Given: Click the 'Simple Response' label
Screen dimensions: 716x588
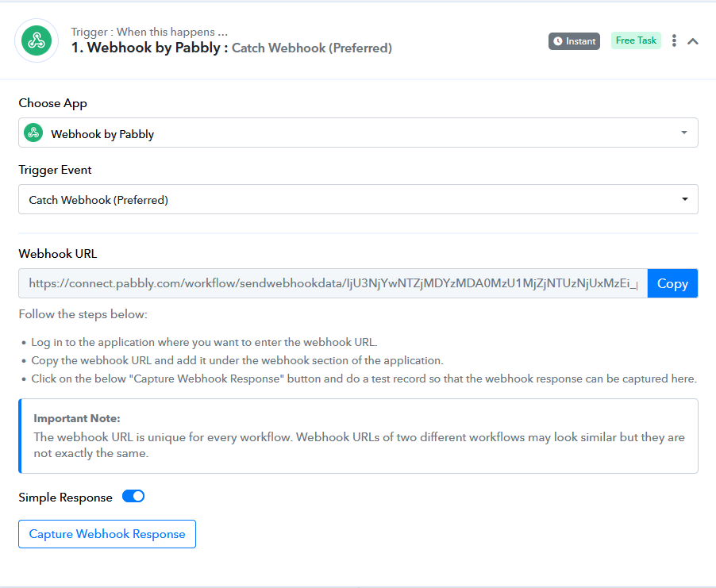Looking at the screenshot, I should click(x=65, y=498).
